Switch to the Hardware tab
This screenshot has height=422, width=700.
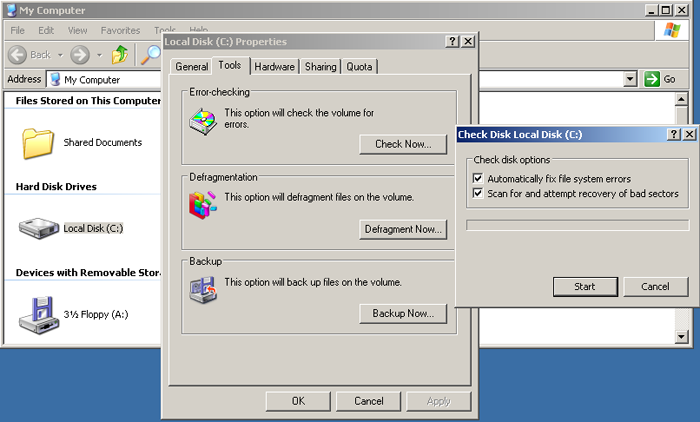tap(275, 67)
